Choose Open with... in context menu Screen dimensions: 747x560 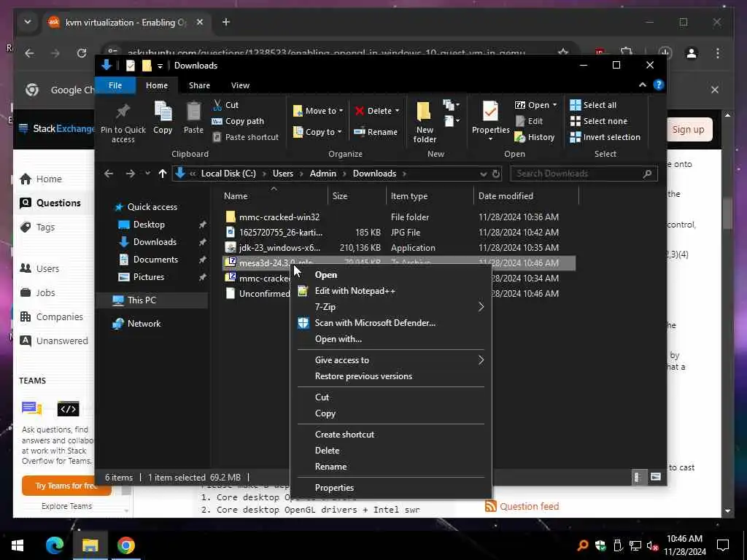(338, 339)
